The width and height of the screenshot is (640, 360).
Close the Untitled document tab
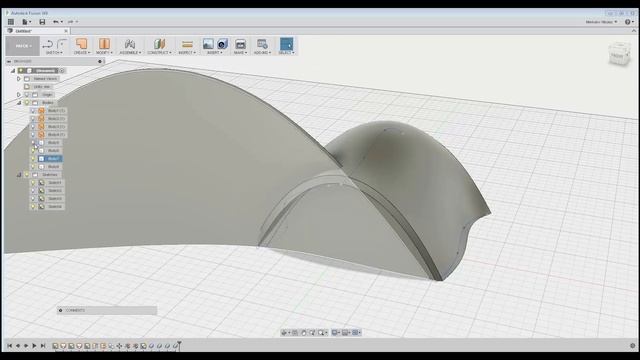pos(66,31)
